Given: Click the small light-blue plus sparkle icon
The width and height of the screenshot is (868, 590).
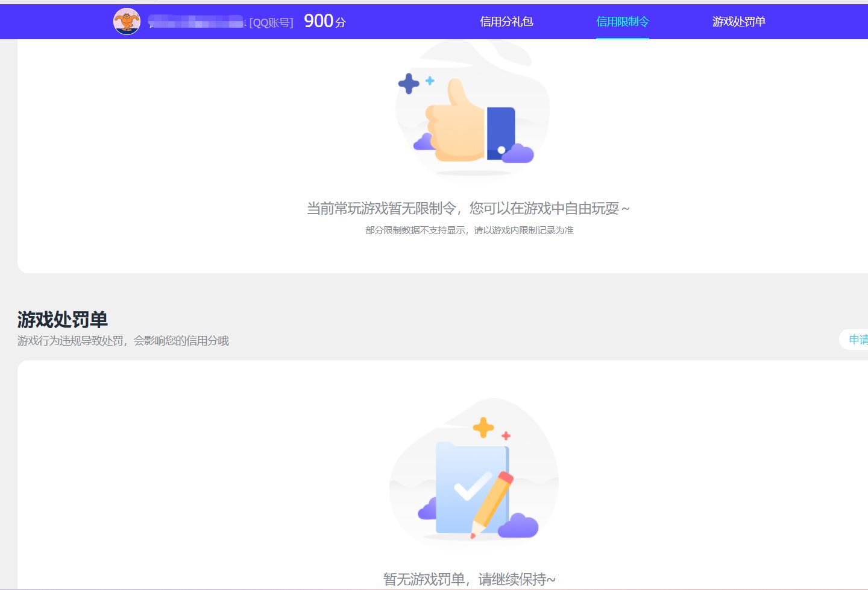Looking at the screenshot, I should point(430,80).
